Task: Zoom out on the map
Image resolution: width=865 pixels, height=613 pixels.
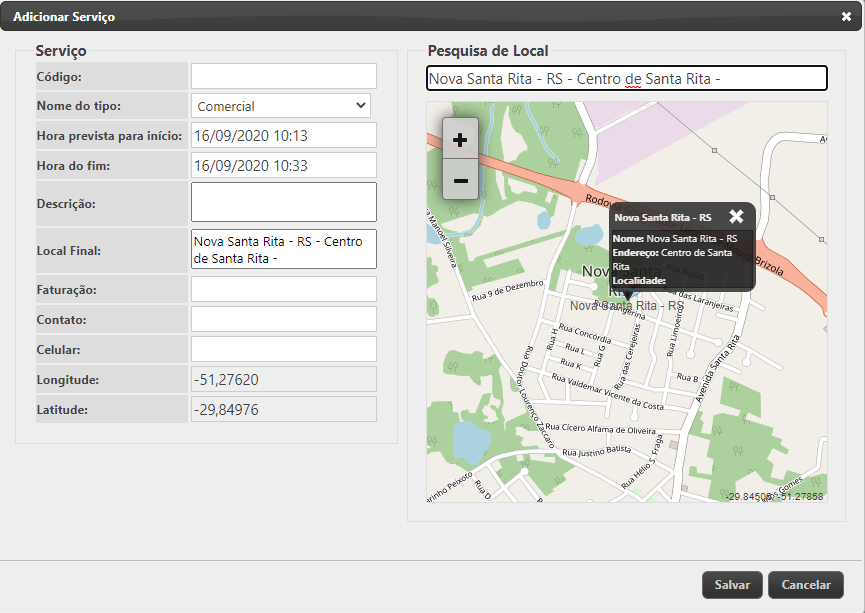Action: pos(460,180)
